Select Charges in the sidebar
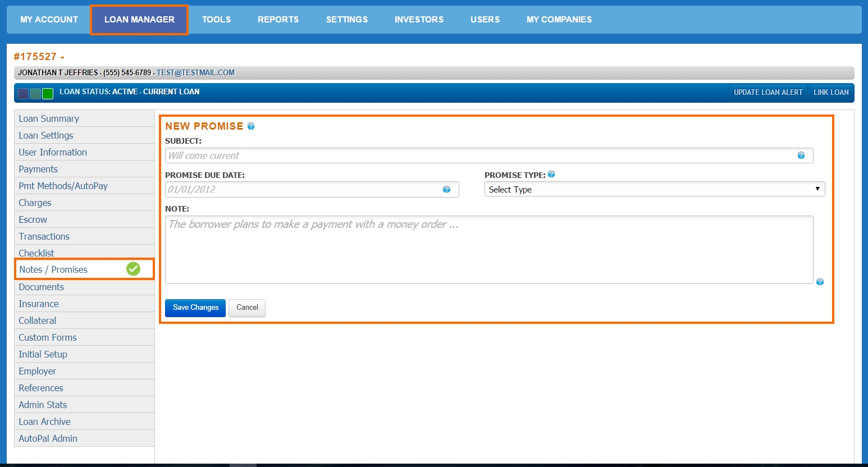Screen dimensions: 868x467 84,203
